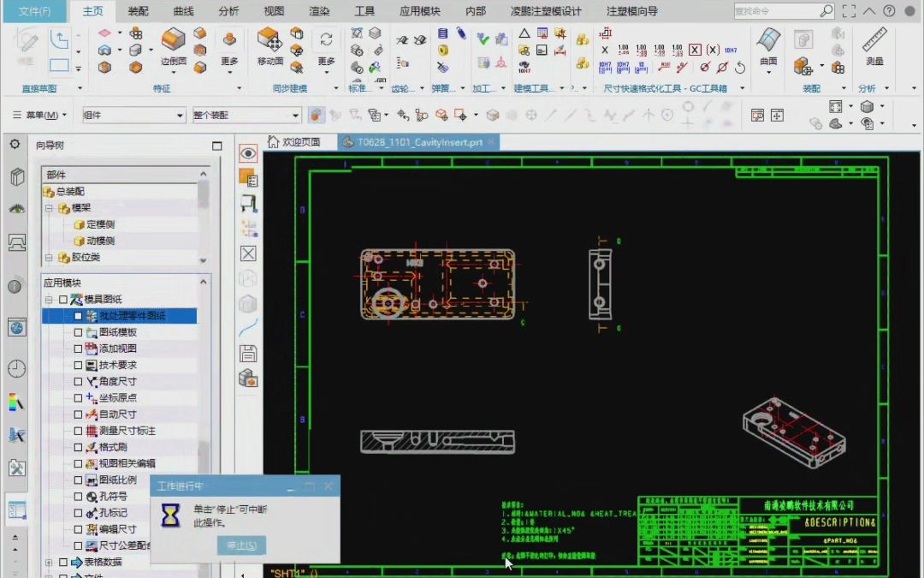
Task: Open the web browser globe sidebar tab
Action: tap(16, 327)
